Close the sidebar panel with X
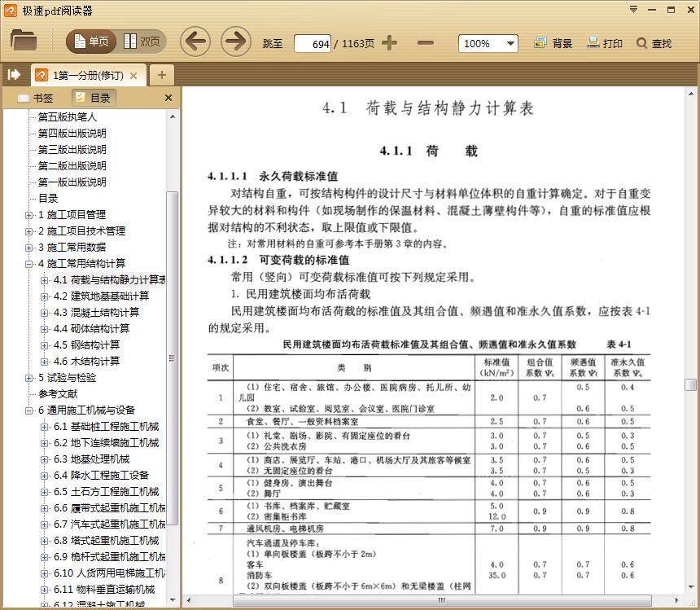The width and height of the screenshot is (700, 610). point(168,98)
